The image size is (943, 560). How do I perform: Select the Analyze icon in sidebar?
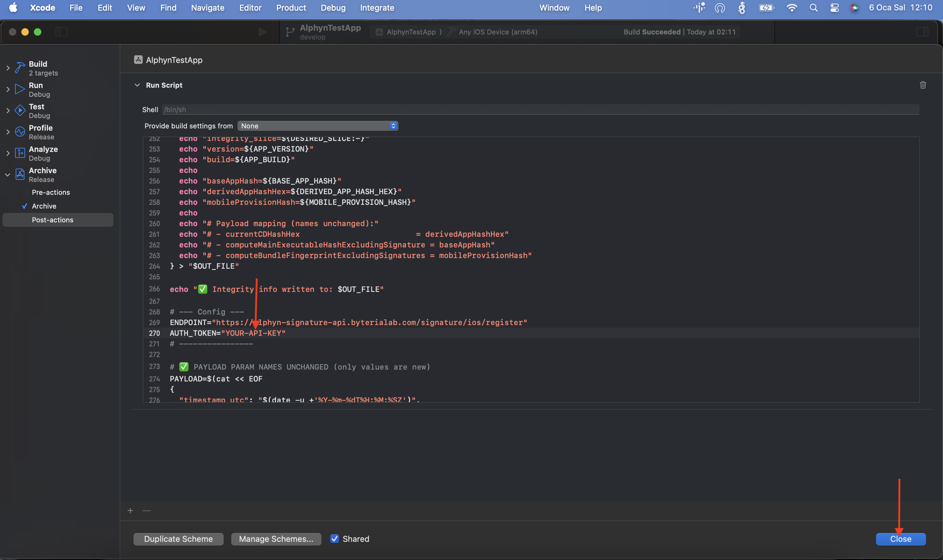20,153
